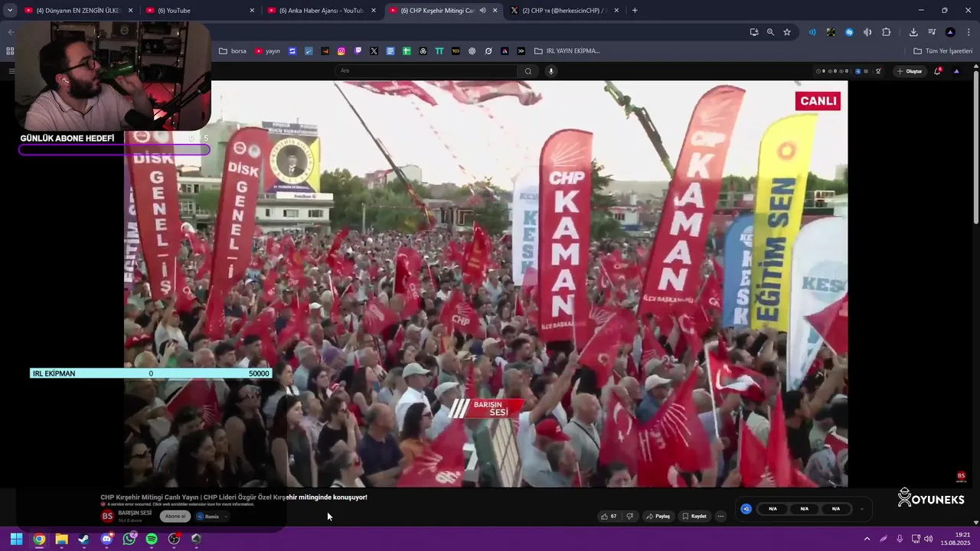Viewport: 980px width, 551px height.
Task: Open the Chrome downloads icon
Action: click(x=913, y=32)
